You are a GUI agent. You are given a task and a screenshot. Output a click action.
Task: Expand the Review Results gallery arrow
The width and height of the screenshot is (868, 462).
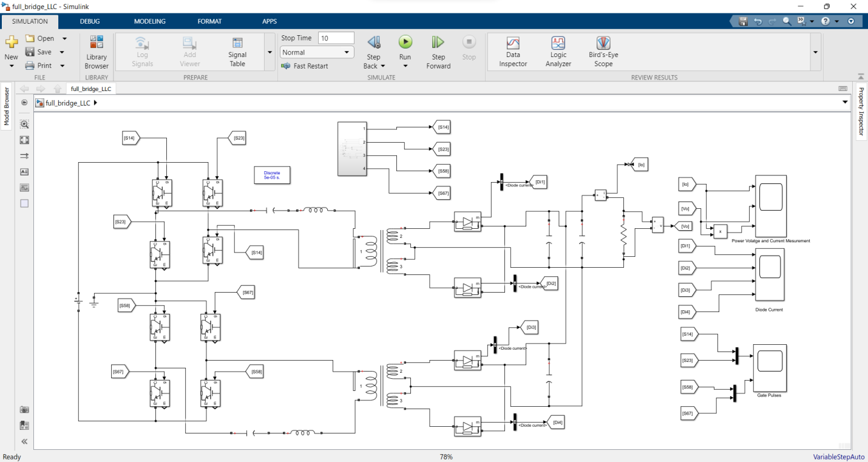pos(815,52)
